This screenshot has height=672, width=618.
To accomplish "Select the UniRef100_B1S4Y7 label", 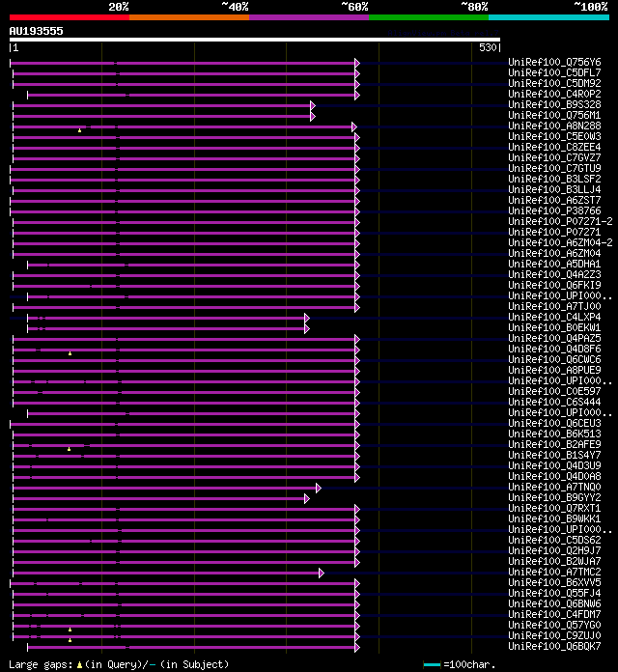I will (x=554, y=455).
